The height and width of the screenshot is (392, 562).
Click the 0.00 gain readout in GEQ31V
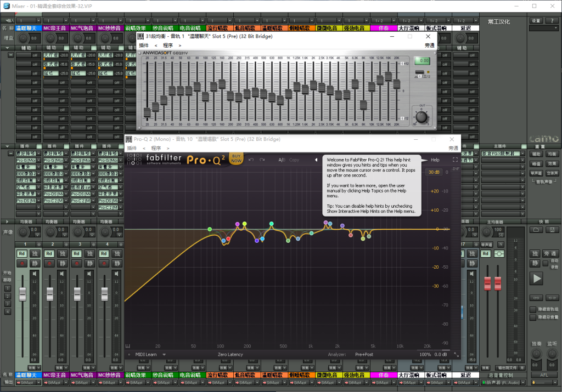[423, 61]
